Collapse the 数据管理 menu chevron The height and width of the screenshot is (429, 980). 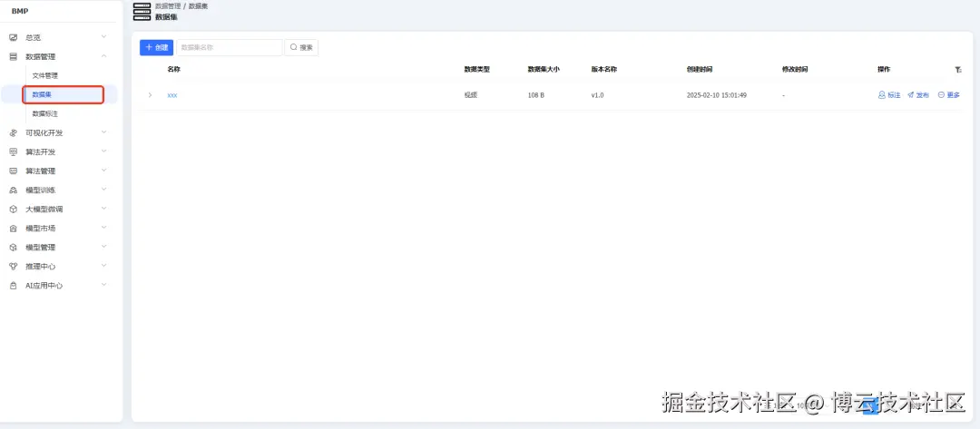coord(103,56)
